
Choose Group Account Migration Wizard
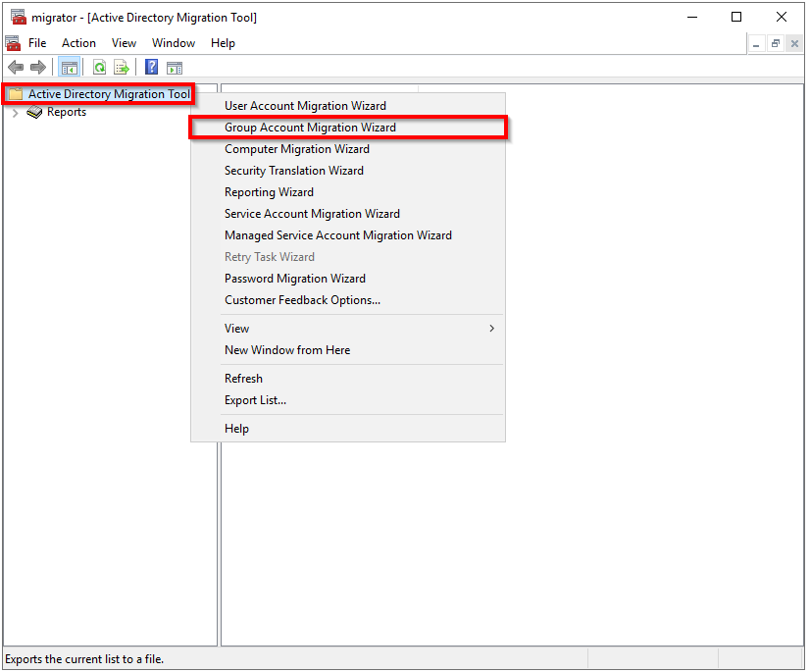click(348, 128)
